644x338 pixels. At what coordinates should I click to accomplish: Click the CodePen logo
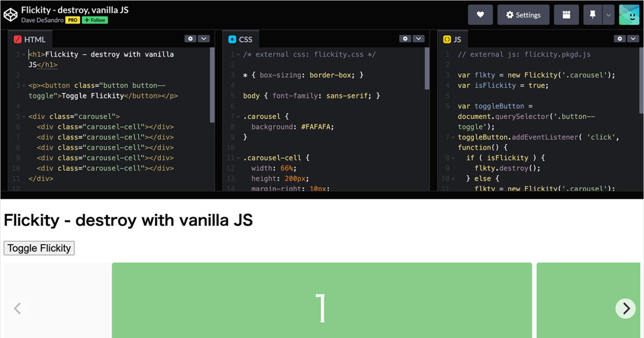pos(10,14)
